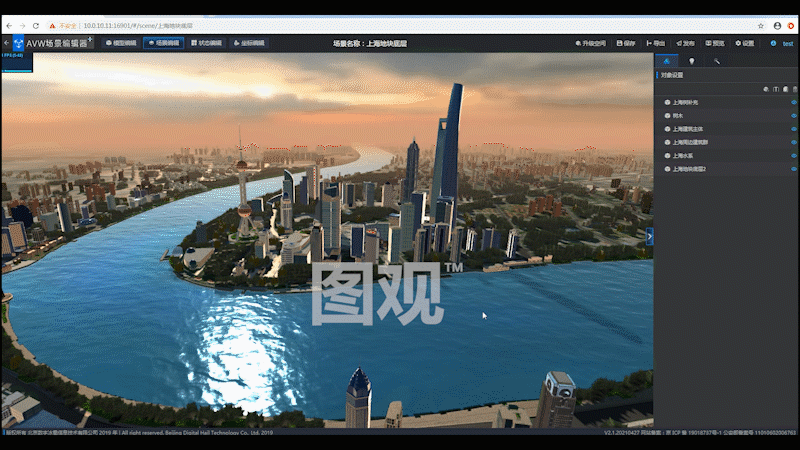Click the blue user avatar icon
The width and height of the screenshot is (800, 450).
pyautogui.click(x=773, y=43)
